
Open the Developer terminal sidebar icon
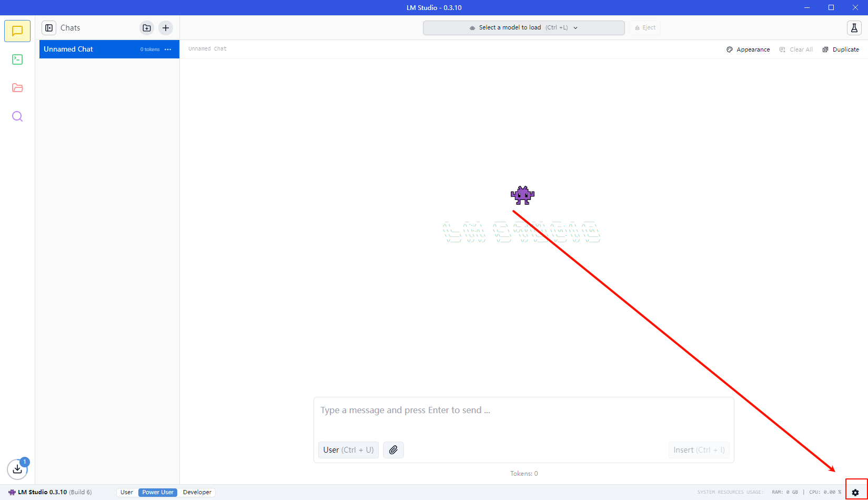pos(17,59)
